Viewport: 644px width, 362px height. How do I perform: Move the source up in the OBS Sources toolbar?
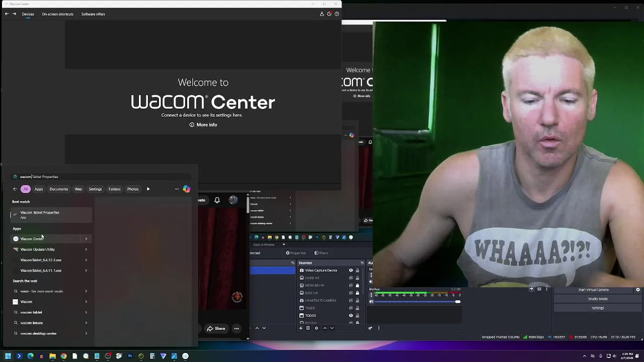[x=325, y=328]
